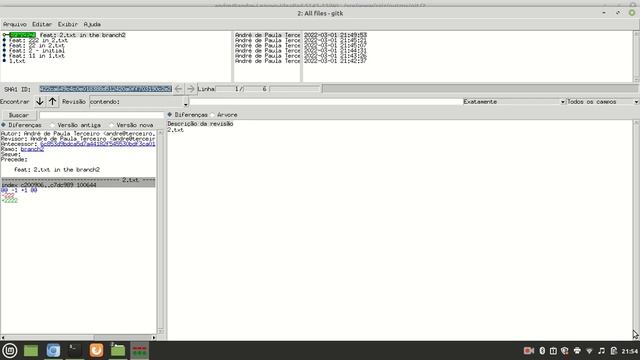This screenshot has height=360, width=640.
Task: Click 'Descrição da revisão' in file list
Action: coord(200,124)
